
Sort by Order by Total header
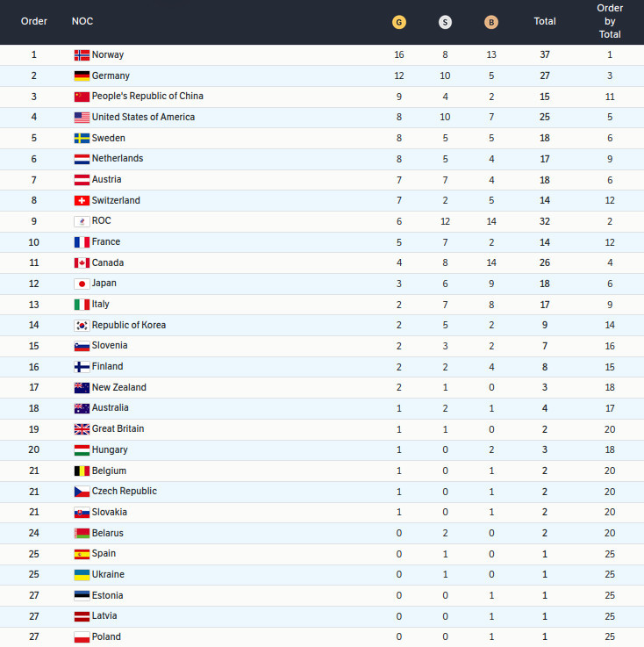(610, 22)
